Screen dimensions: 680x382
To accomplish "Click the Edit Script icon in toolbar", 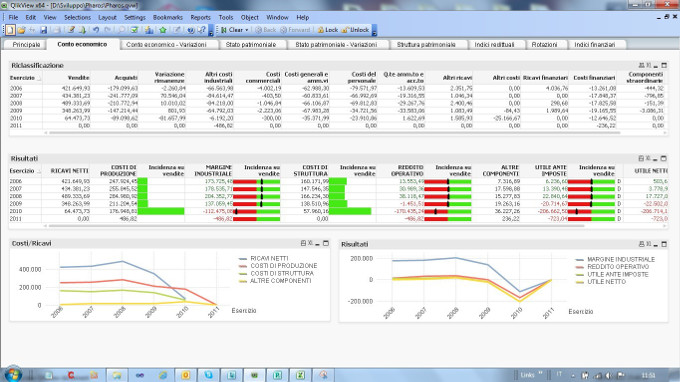I will click(71, 30).
